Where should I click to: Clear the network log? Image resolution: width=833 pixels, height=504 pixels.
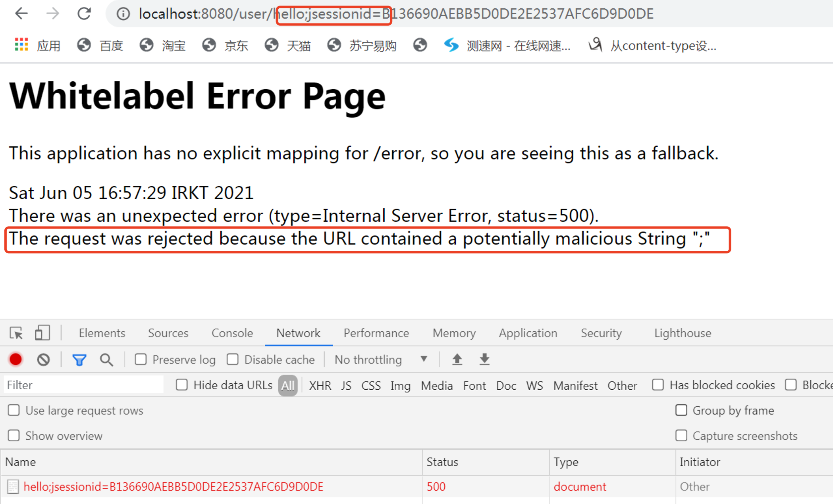43,360
